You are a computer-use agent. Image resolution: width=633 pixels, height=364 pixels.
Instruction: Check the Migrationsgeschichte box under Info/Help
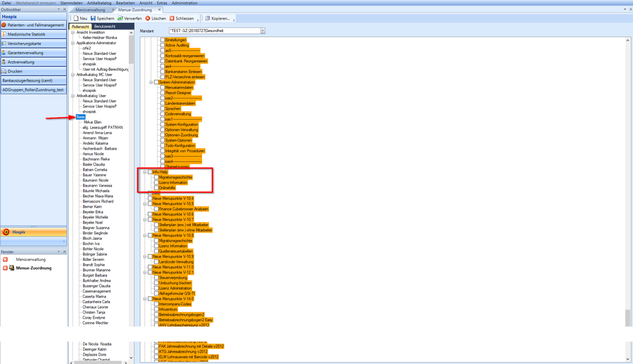click(x=156, y=178)
